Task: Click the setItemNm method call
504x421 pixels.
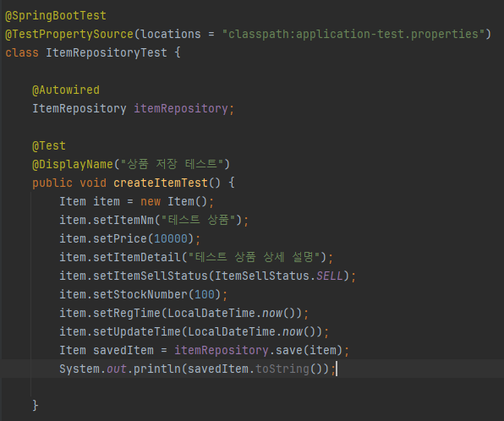Action: pos(123,221)
